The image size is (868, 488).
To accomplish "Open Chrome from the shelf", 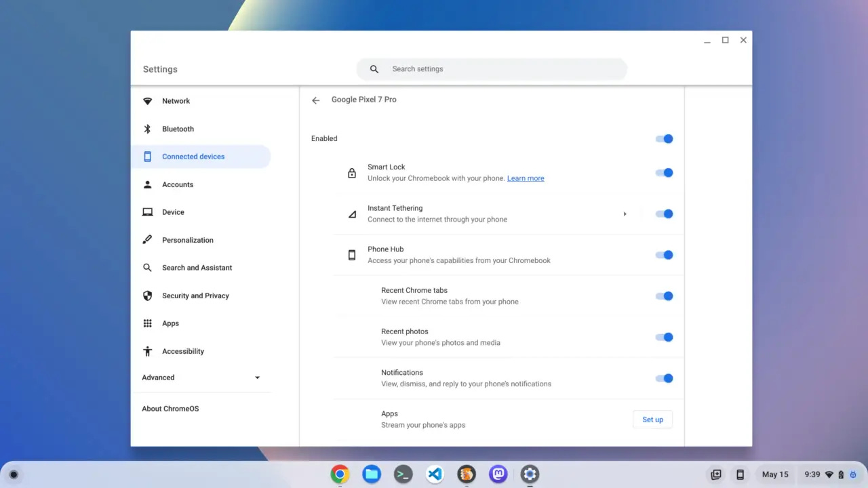I will pyautogui.click(x=340, y=474).
